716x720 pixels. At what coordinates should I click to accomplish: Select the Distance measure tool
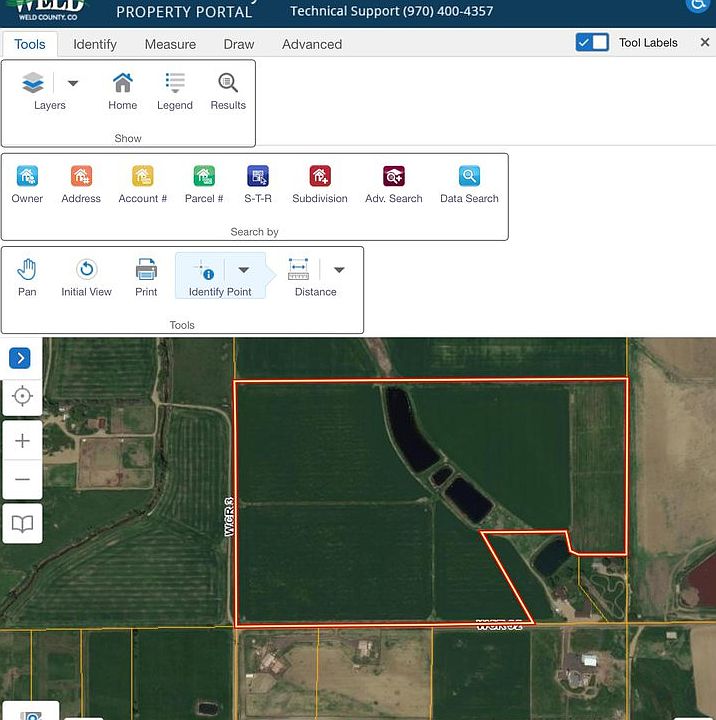pyautogui.click(x=299, y=270)
